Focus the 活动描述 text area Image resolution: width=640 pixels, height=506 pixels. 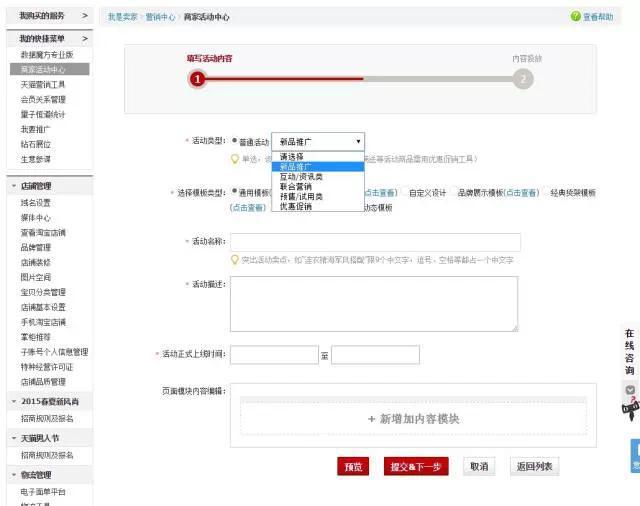374,304
